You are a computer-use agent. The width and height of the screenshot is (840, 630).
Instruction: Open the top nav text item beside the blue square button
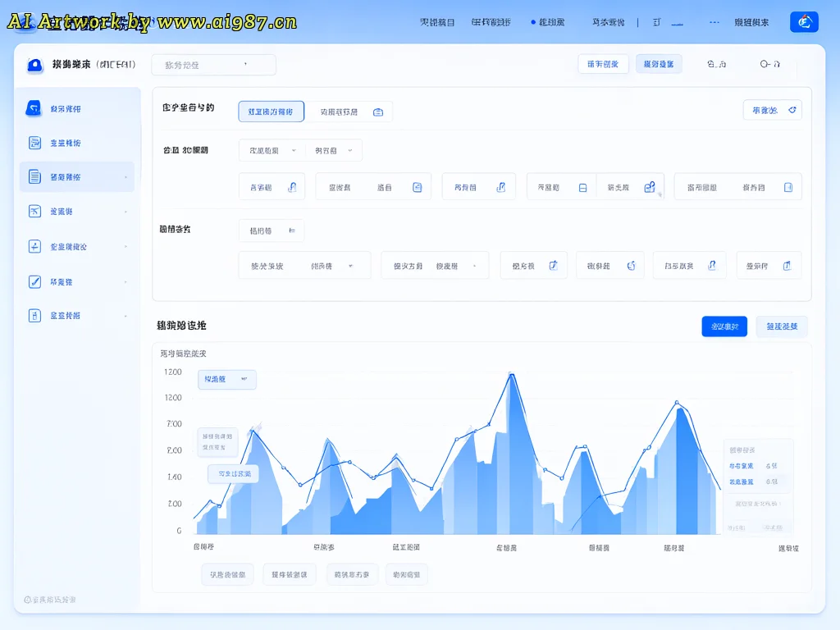click(x=751, y=22)
